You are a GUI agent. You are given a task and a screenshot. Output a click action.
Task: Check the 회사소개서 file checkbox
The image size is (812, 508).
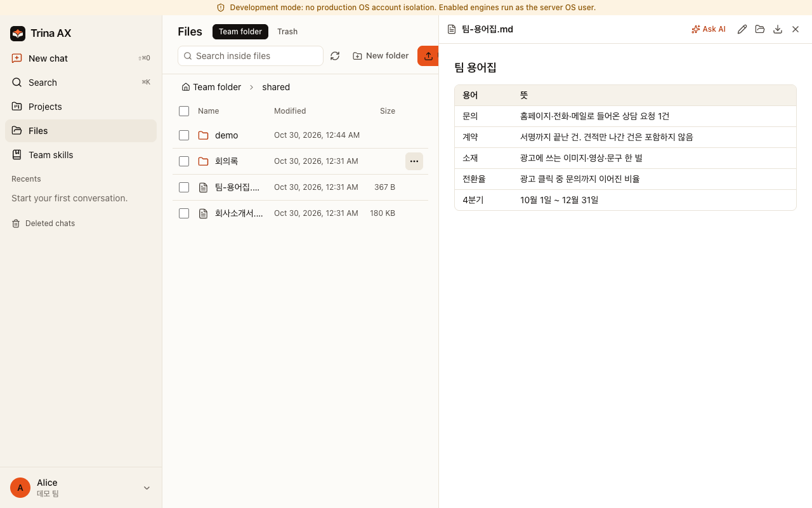coord(184,213)
